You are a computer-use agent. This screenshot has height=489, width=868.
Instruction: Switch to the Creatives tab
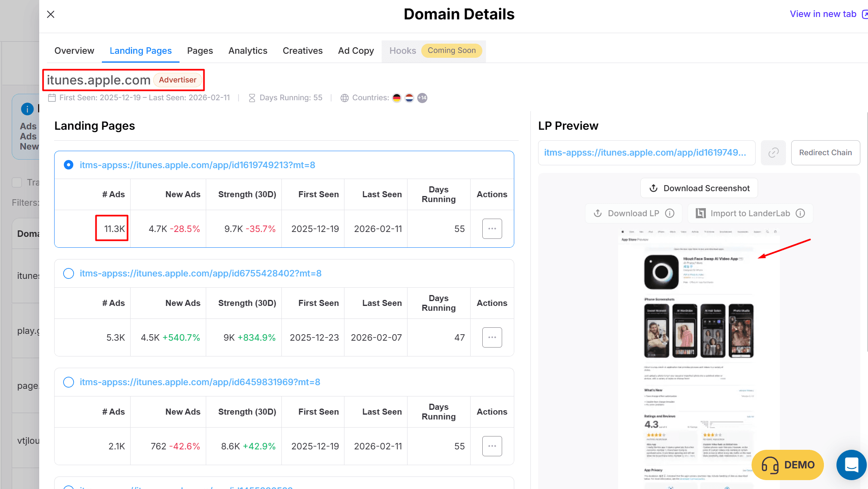coord(302,51)
